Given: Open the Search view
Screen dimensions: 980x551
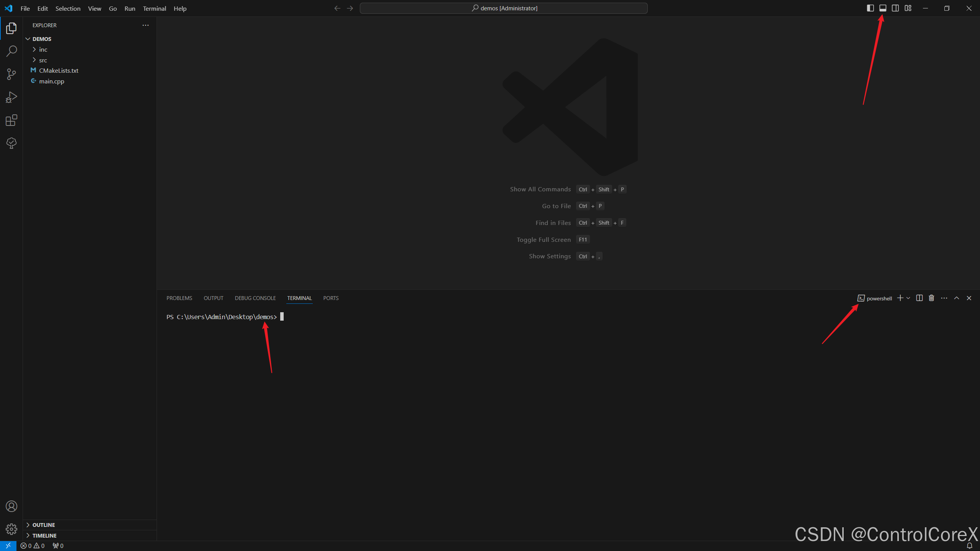Looking at the screenshot, I should pyautogui.click(x=11, y=51).
